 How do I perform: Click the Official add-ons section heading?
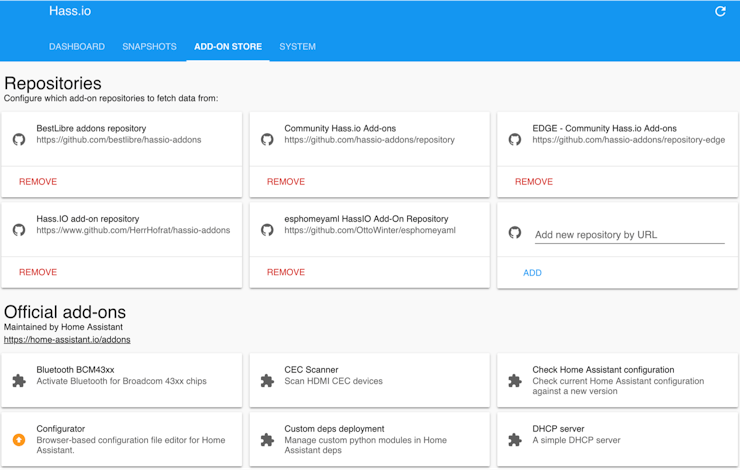coord(65,312)
